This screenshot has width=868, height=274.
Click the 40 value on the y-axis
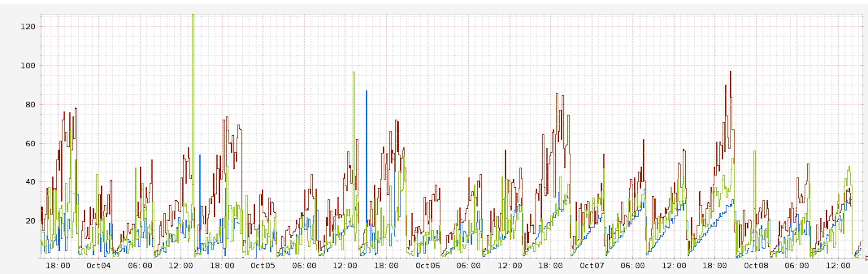(x=30, y=182)
